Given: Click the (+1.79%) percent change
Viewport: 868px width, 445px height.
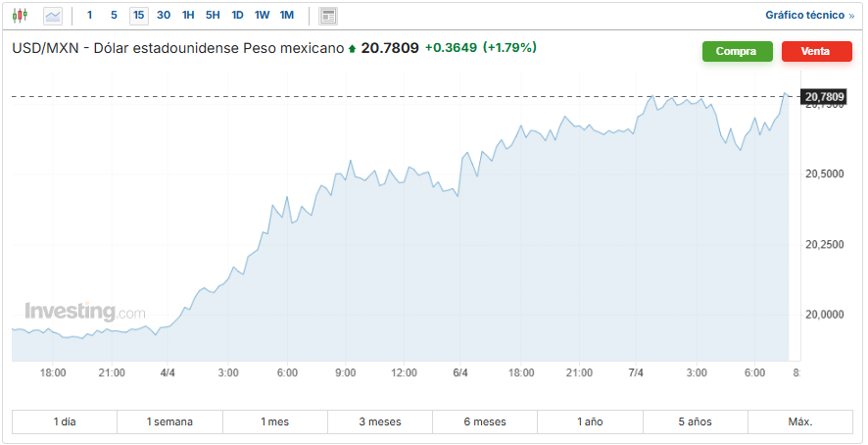Looking at the screenshot, I should 509,48.
